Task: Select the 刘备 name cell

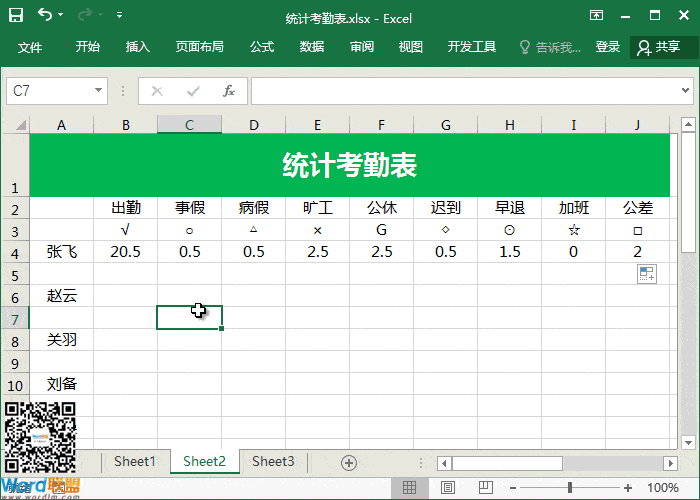Action: 62,383
